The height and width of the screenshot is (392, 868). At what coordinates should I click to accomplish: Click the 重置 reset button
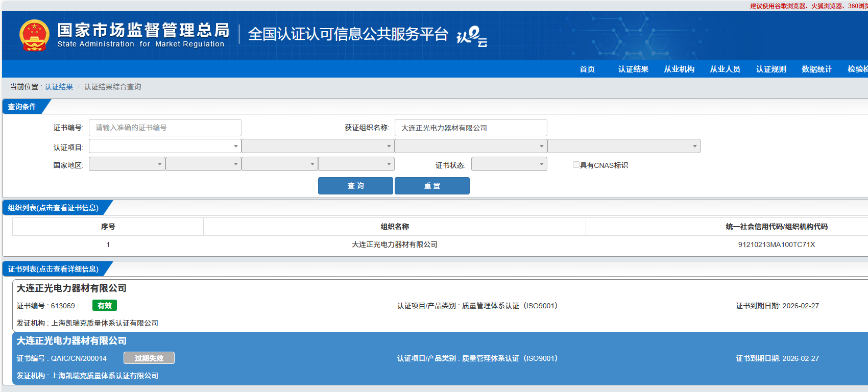[x=432, y=186]
